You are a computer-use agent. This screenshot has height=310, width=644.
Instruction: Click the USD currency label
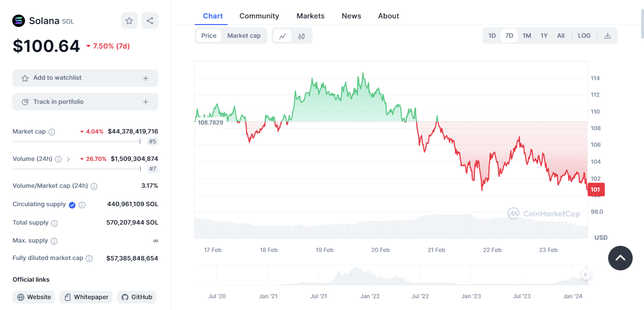(x=601, y=238)
